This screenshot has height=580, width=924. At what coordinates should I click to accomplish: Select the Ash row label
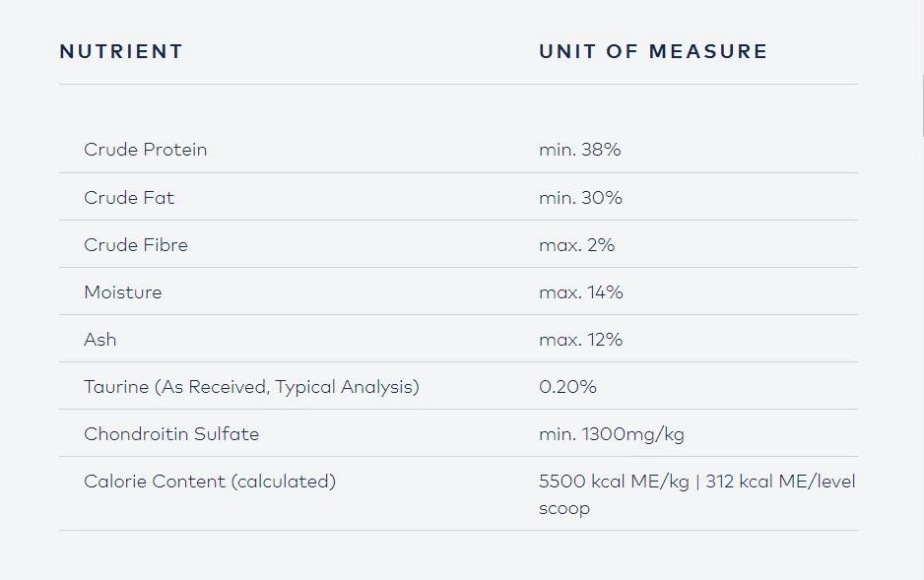[100, 339]
